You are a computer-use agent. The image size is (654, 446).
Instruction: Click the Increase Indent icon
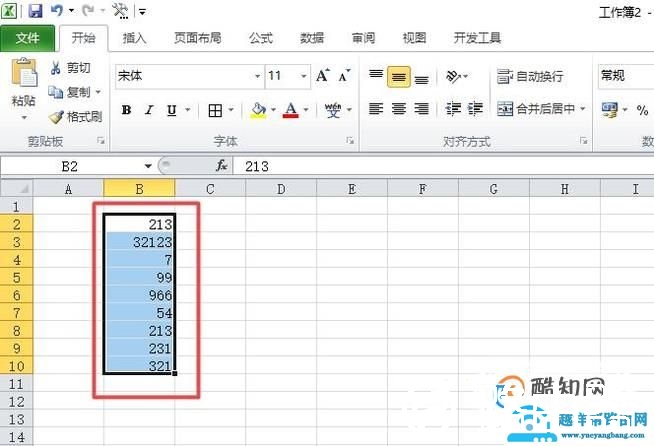pyautogui.click(x=475, y=109)
